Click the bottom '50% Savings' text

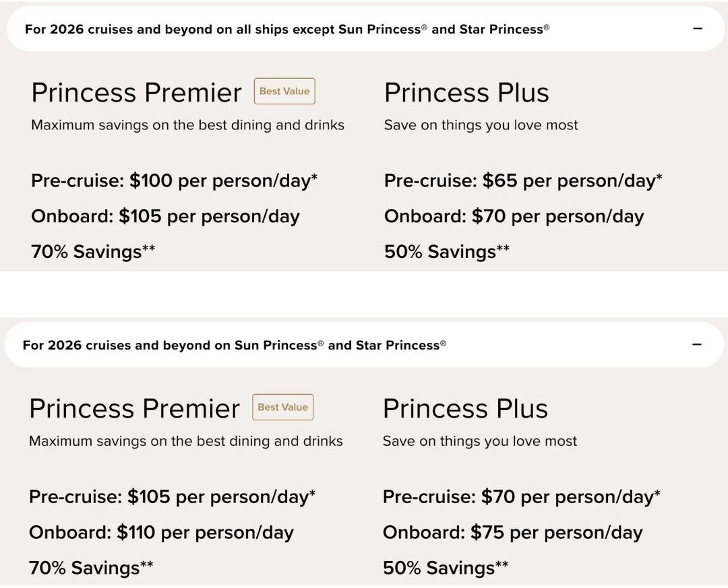pos(446,568)
